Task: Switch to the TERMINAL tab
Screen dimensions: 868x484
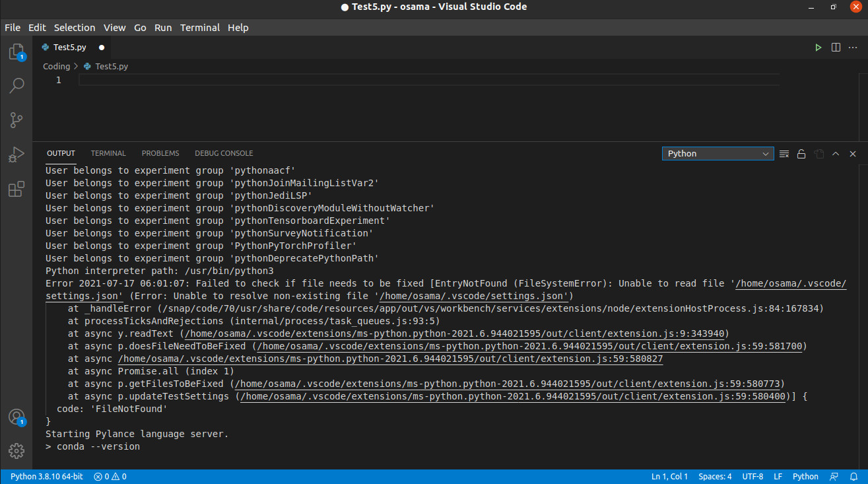Action: tap(108, 153)
